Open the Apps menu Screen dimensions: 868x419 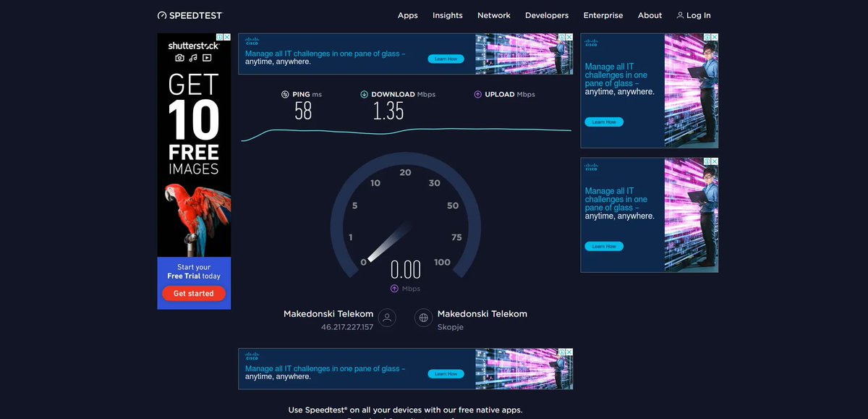point(408,15)
